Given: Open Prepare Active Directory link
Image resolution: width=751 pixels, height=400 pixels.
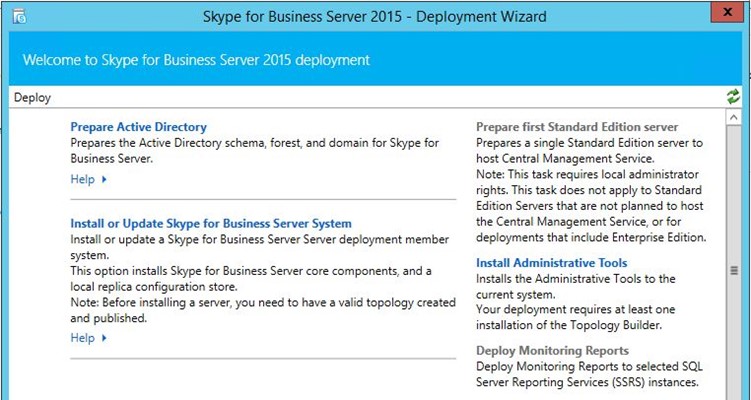Looking at the screenshot, I should pos(138,127).
